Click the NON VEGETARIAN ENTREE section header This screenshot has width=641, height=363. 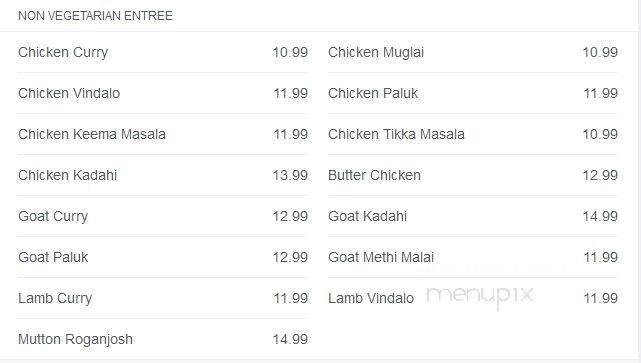[x=95, y=16]
